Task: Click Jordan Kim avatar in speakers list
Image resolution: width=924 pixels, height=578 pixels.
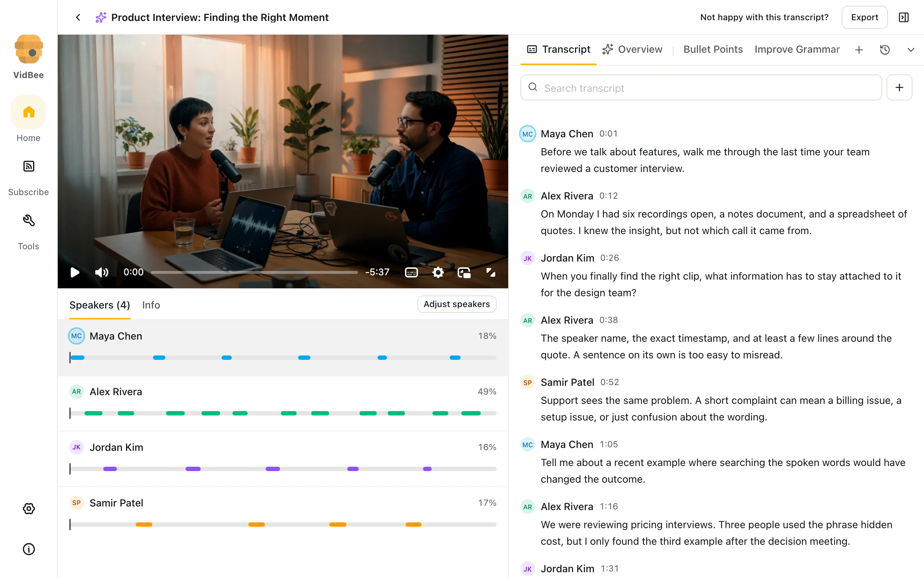Action: coord(77,447)
